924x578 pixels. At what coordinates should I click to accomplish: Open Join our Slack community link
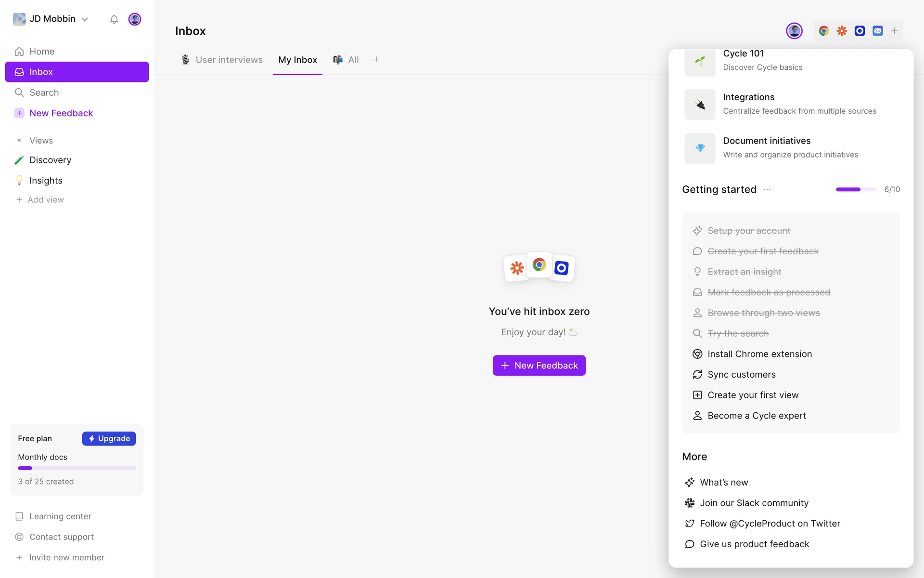click(754, 503)
